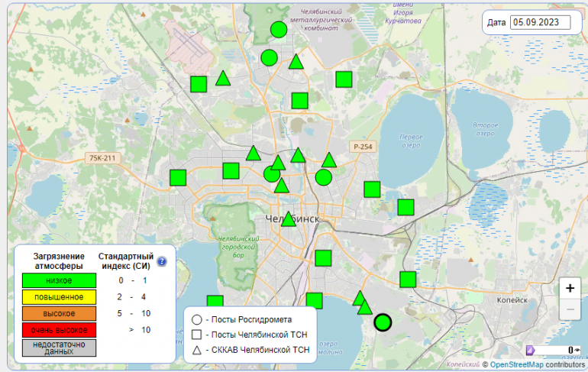Click the triangle marker directly below Р-254 label
The image size is (588, 372).
[328, 160]
